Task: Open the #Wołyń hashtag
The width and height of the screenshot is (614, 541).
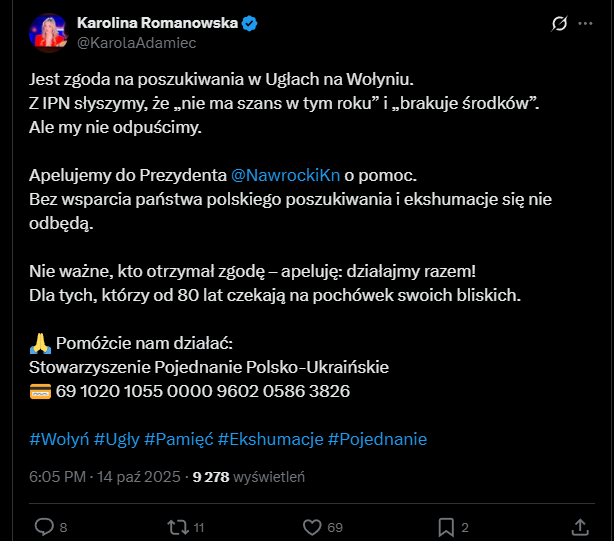Action: 60,439
